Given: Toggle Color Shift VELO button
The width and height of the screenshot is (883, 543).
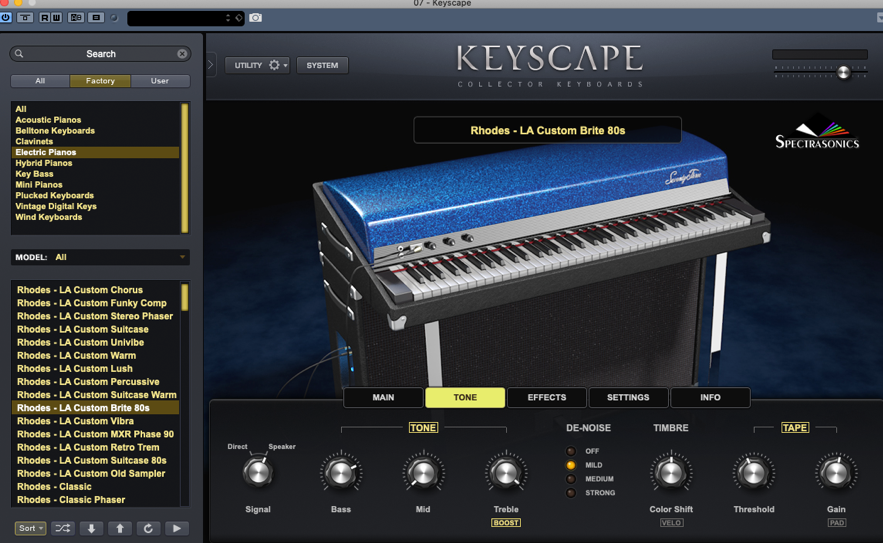Looking at the screenshot, I should [x=671, y=523].
